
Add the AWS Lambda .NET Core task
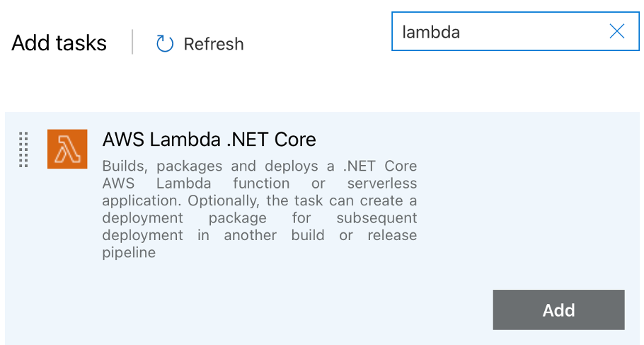point(558,310)
